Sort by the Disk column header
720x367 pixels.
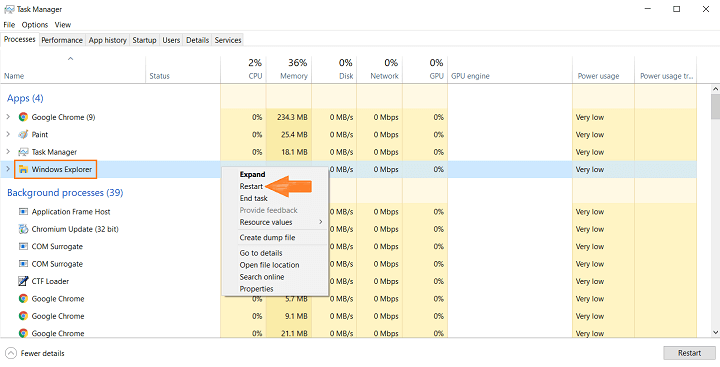coord(334,70)
